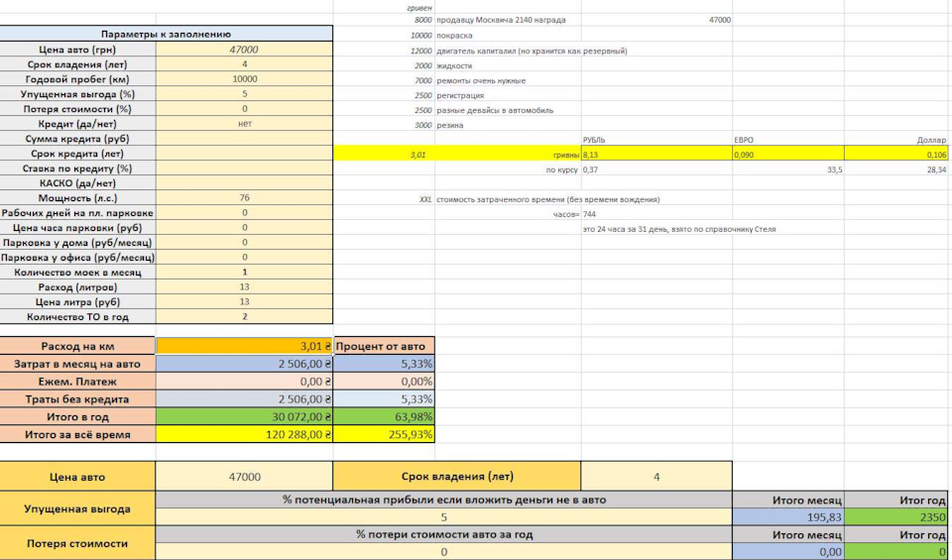Viewport: 952px width, 560px height.
Task: Select the 47000 value beside 'награда'
Action: click(656, 20)
